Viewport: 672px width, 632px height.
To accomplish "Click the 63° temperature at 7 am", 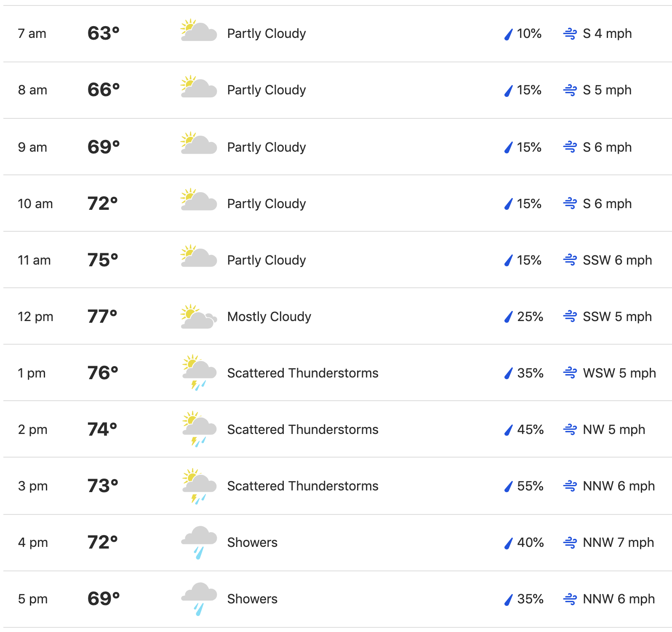I will [104, 33].
